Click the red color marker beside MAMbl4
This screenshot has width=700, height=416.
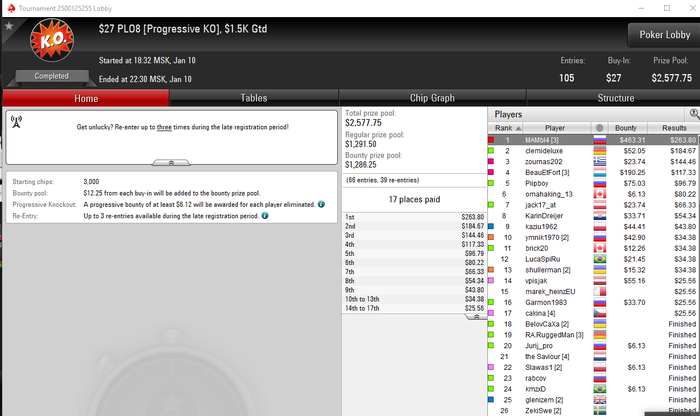pyautogui.click(x=491, y=140)
